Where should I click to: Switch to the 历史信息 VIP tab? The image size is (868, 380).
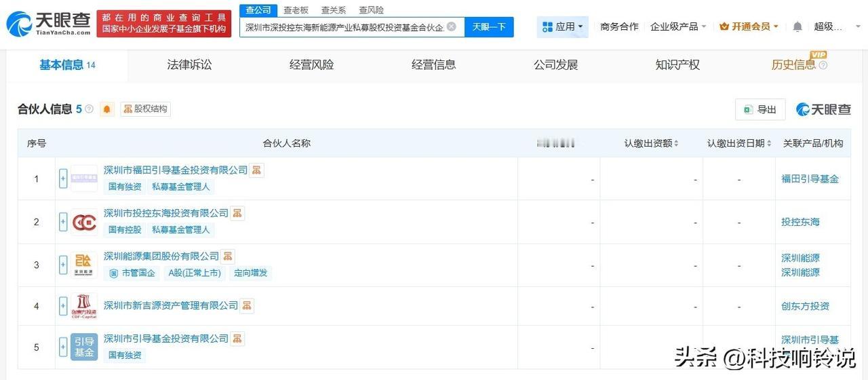pyautogui.click(x=800, y=65)
